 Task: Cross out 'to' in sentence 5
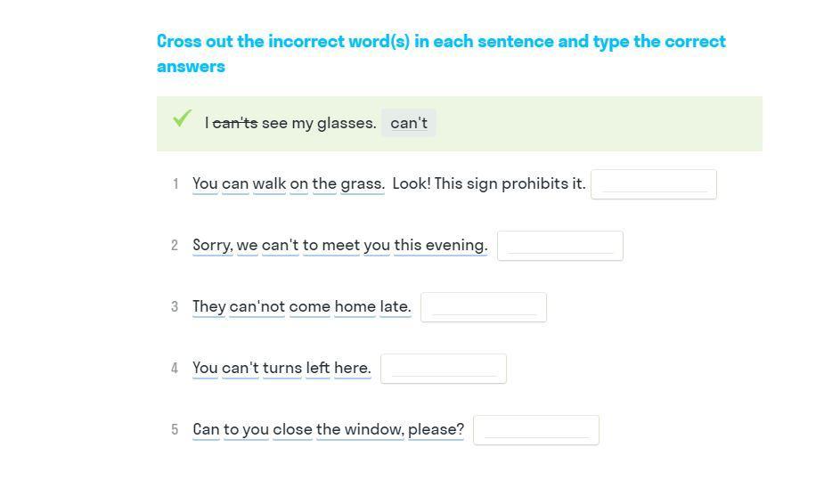pos(231,430)
